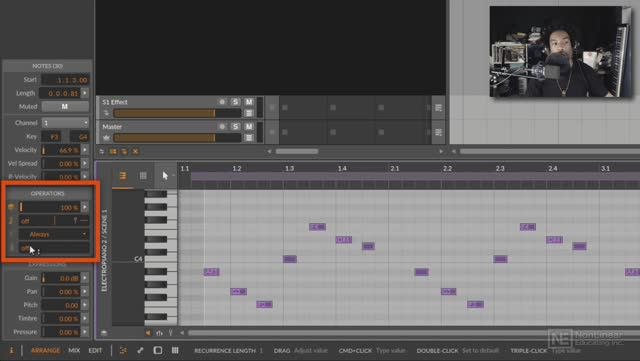Switch to the MIX view

pos(74,350)
